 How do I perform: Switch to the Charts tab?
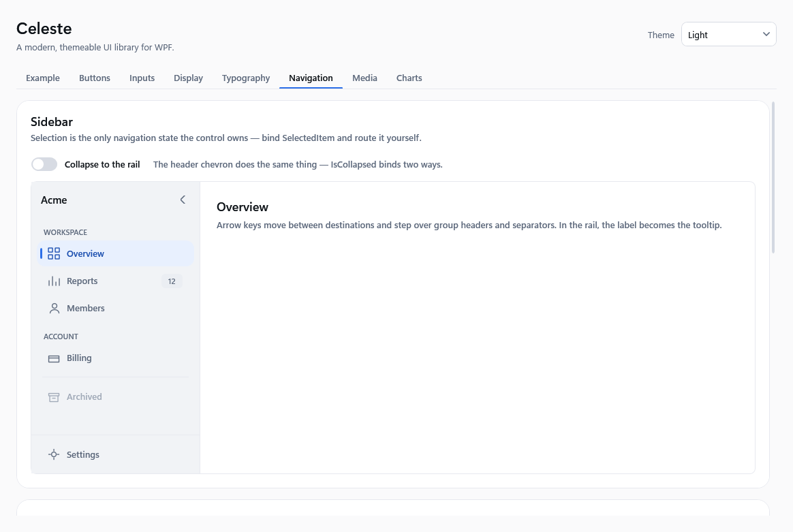point(409,78)
